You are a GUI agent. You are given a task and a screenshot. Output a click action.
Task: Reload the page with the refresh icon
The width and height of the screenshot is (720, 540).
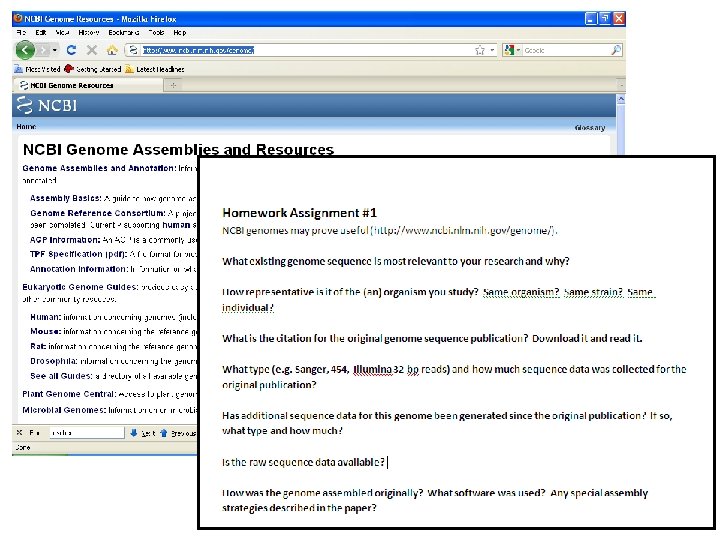71,50
